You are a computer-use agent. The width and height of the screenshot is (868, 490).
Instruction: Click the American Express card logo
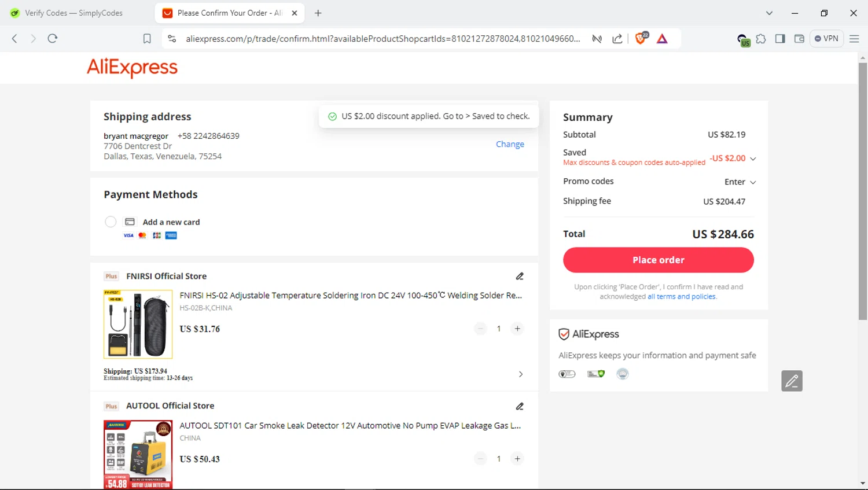[x=171, y=235]
